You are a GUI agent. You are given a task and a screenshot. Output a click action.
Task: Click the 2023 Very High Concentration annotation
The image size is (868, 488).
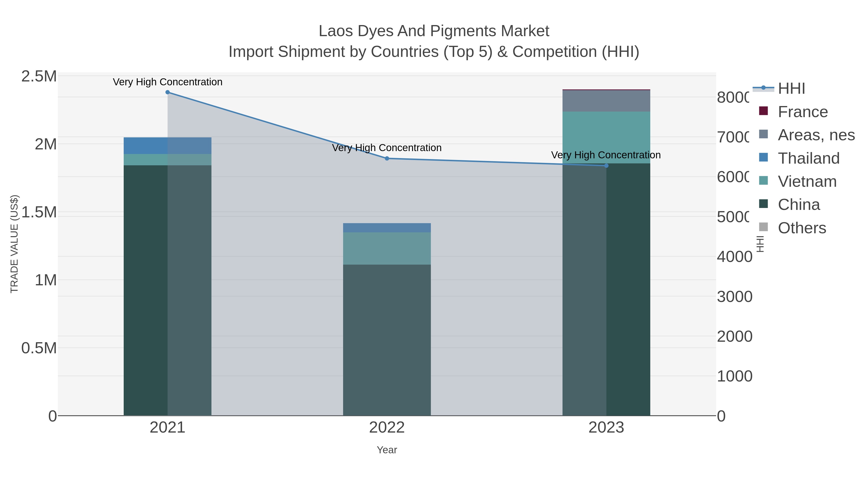[x=606, y=155]
